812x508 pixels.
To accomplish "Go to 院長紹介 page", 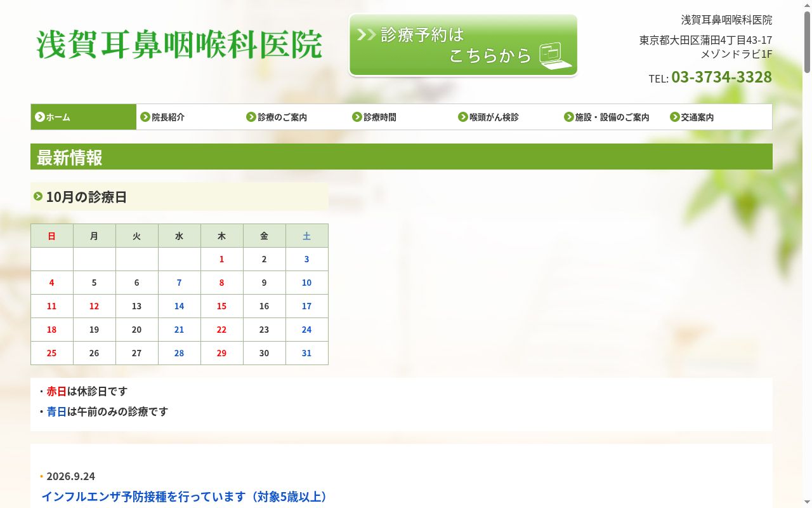I will point(189,117).
